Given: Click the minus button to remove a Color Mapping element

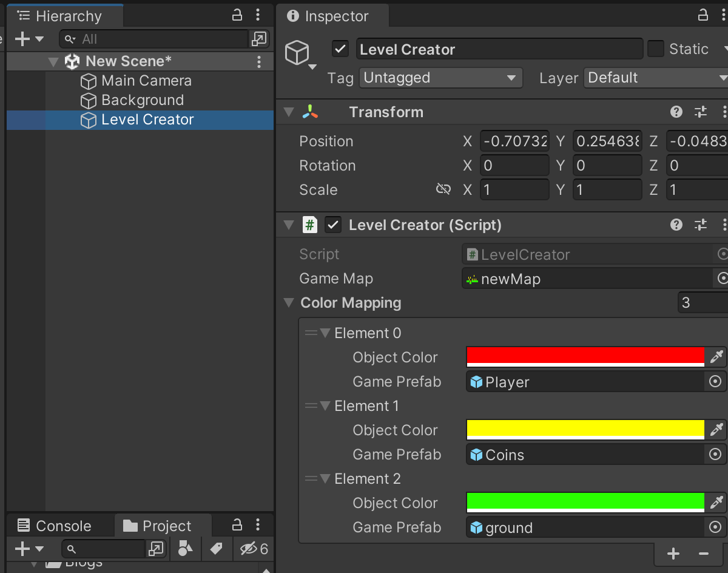Looking at the screenshot, I should pyautogui.click(x=704, y=553).
